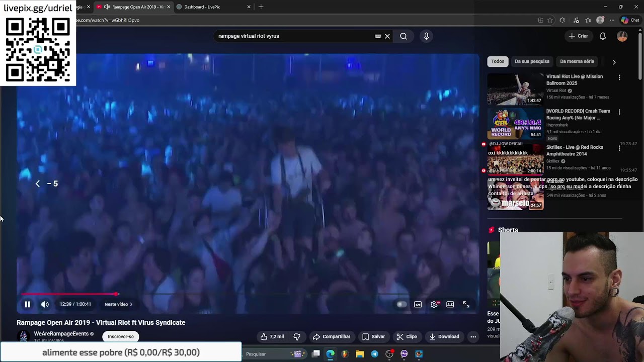Run search with magnifier button
Screen dimensions: 644x362
pyautogui.click(x=404, y=36)
